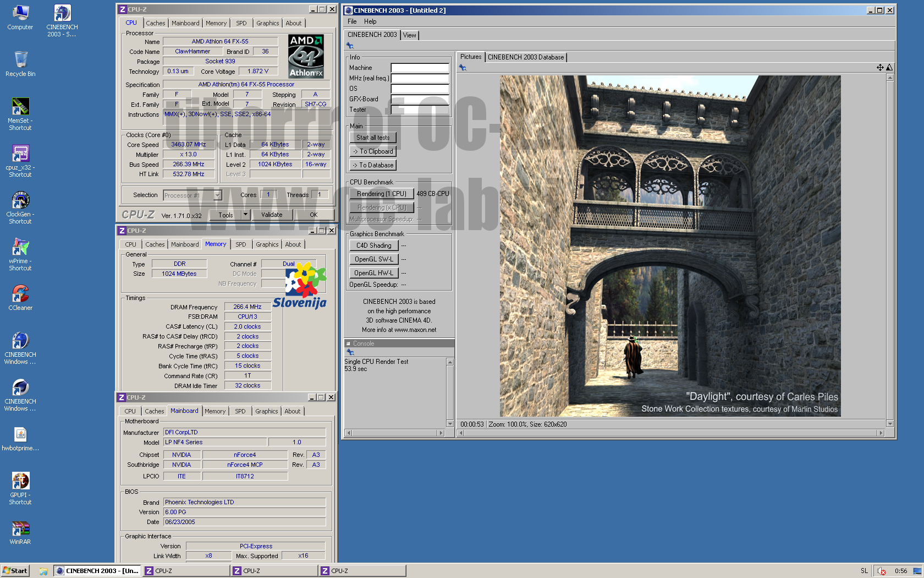Click pin icon above rendered picture
Viewport: 924px width, 578px height.
click(x=463, y=68)
